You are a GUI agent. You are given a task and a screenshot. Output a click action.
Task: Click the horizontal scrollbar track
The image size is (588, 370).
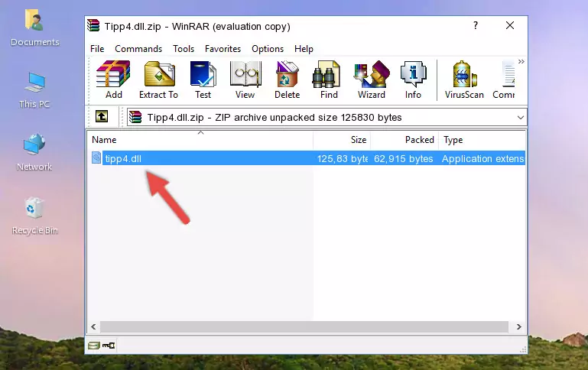(x=304, y=326)
